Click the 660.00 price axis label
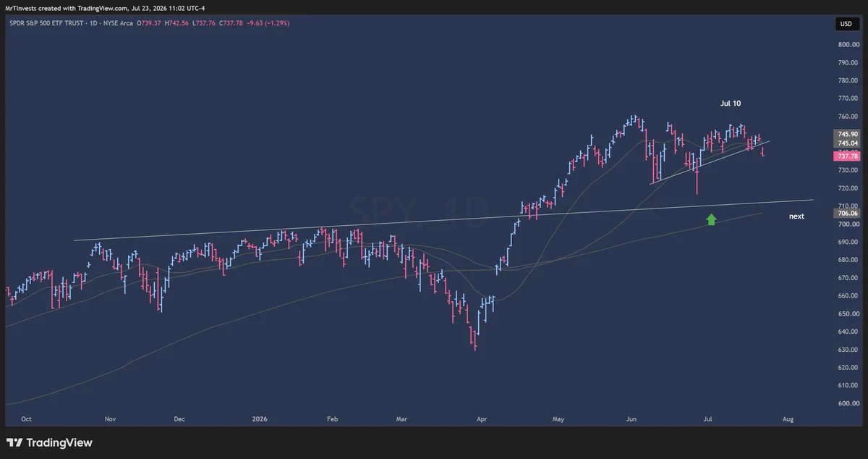This screenshot has width=868, height=459. (848, 296)
